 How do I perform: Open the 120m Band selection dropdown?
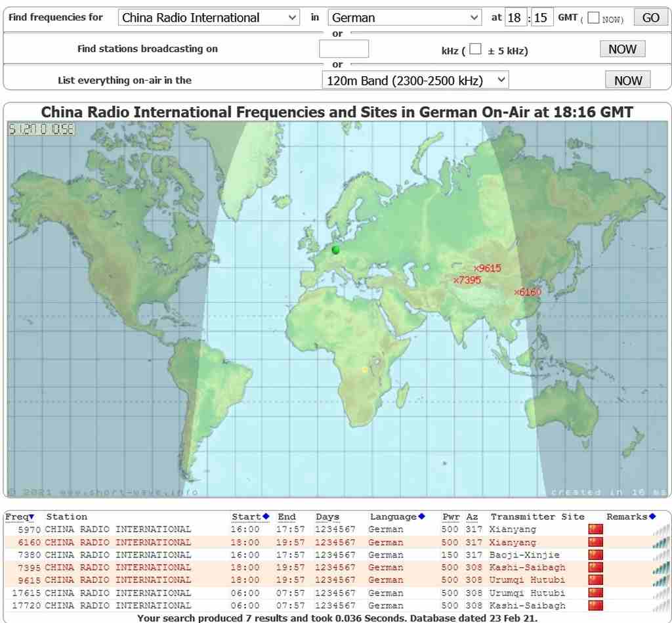tap(415, 80)
